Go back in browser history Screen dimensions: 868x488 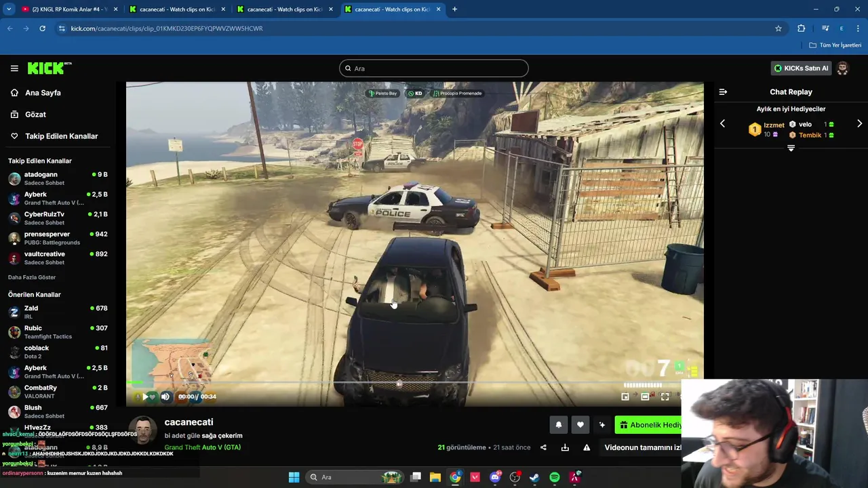coord(9,28)
